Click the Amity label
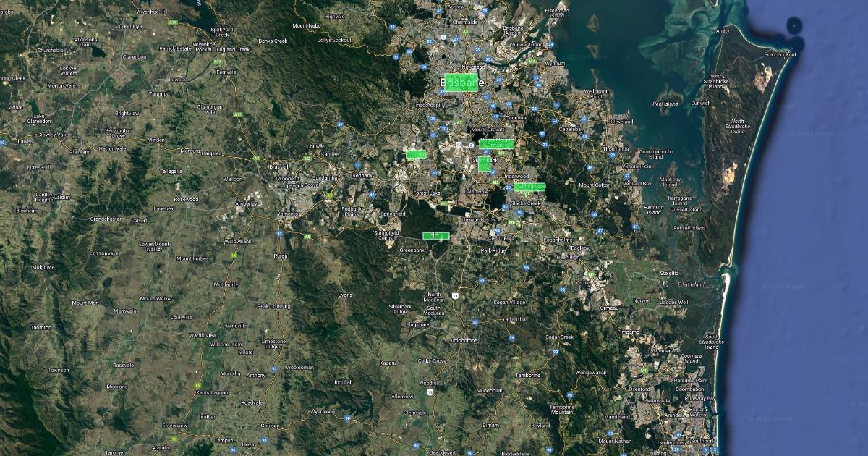Image resolution: width=868 pixels, height=456 pixels. coord(723,31)
